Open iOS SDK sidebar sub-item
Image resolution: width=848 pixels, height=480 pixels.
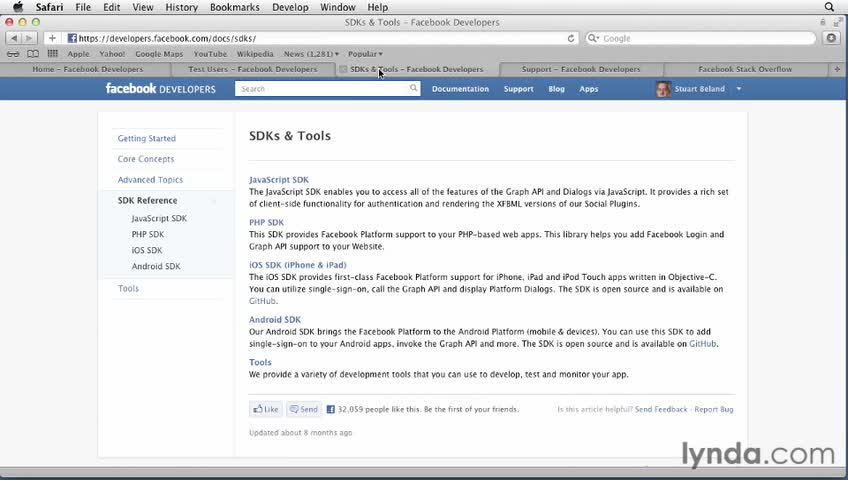tap(147, 250)
